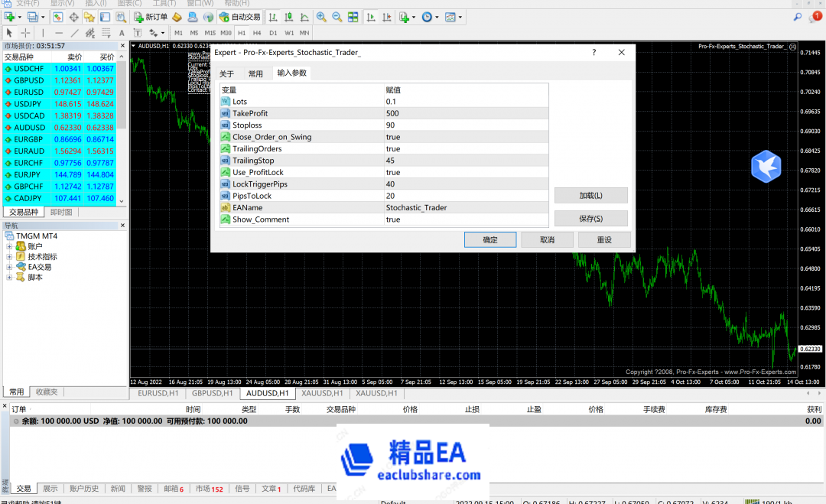
Task: Select the equidistant channel tool
Action: (x=90, y=33)
